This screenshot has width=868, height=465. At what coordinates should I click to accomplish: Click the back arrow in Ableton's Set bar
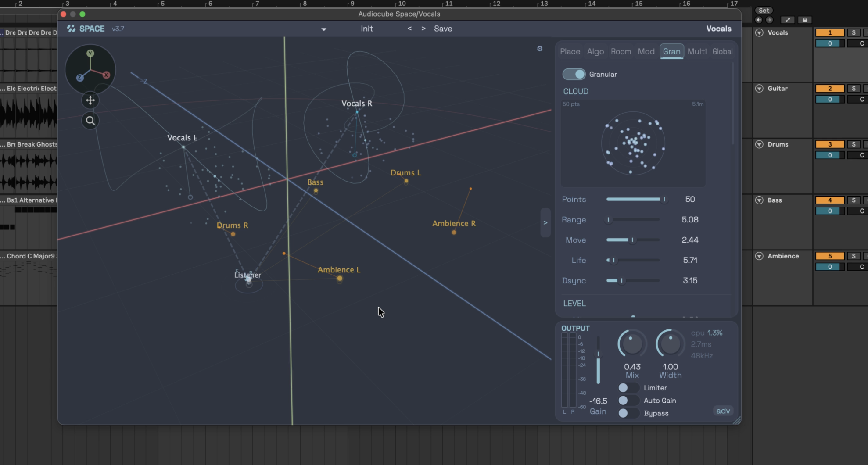pyautogui.click(x=758, y=20)
